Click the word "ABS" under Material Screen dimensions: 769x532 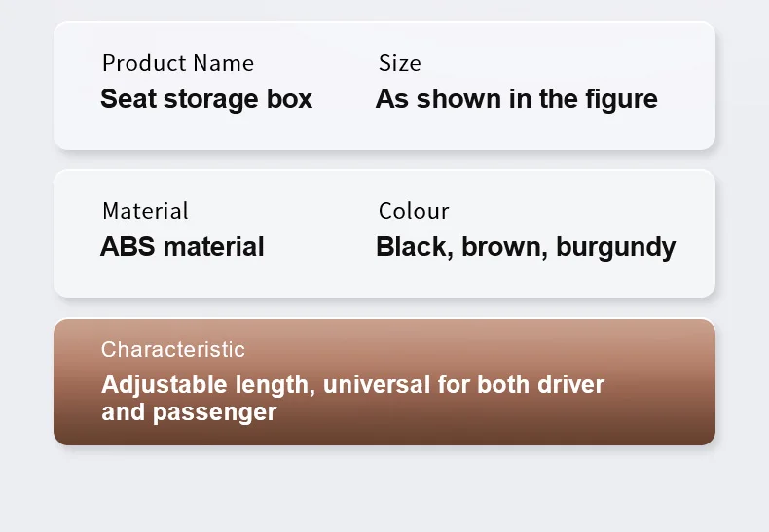pos(127,247)
